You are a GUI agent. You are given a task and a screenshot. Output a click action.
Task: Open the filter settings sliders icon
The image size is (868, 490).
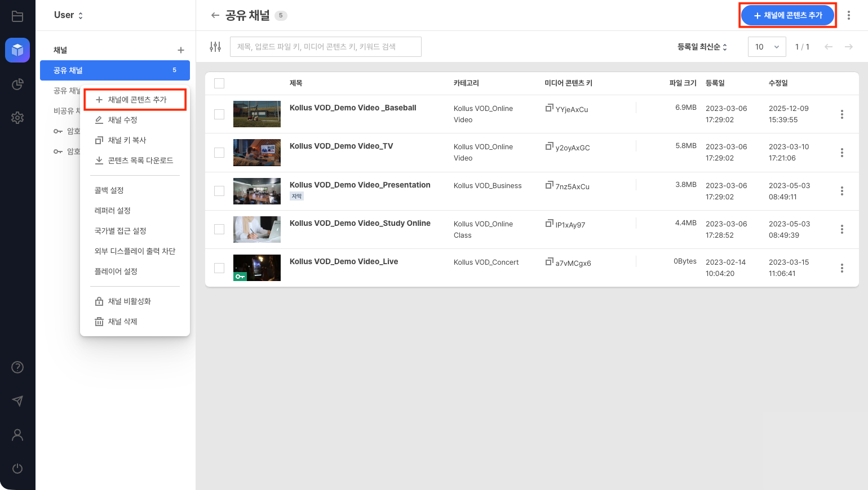click(215, 47)
